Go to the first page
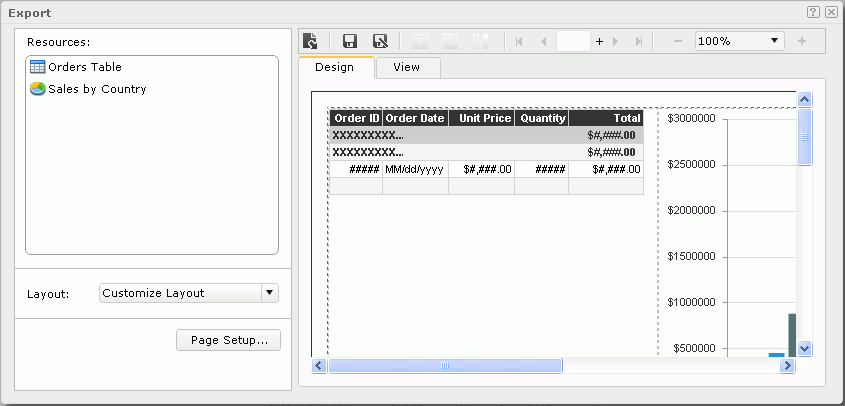Viewport: 845px width, 406px height. pyautogui.click(x=519, y=41)
